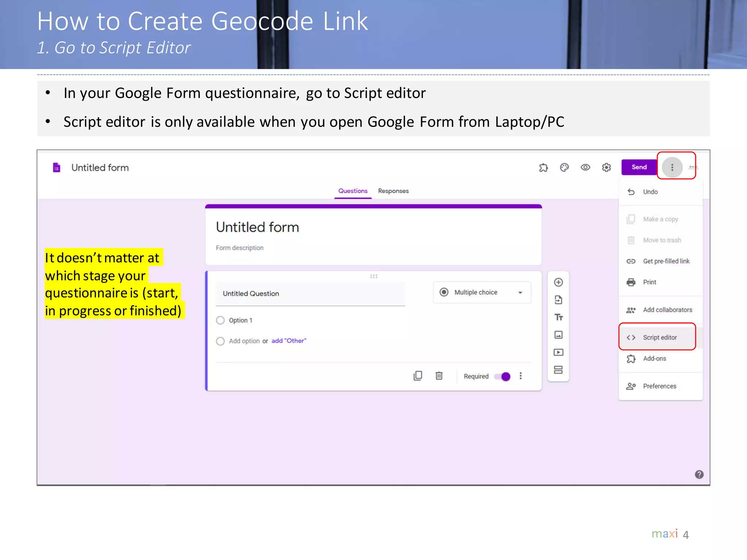Edit the large Untitled form title field
Viewport: 747px width, 560px height.
tap(258, 227)
